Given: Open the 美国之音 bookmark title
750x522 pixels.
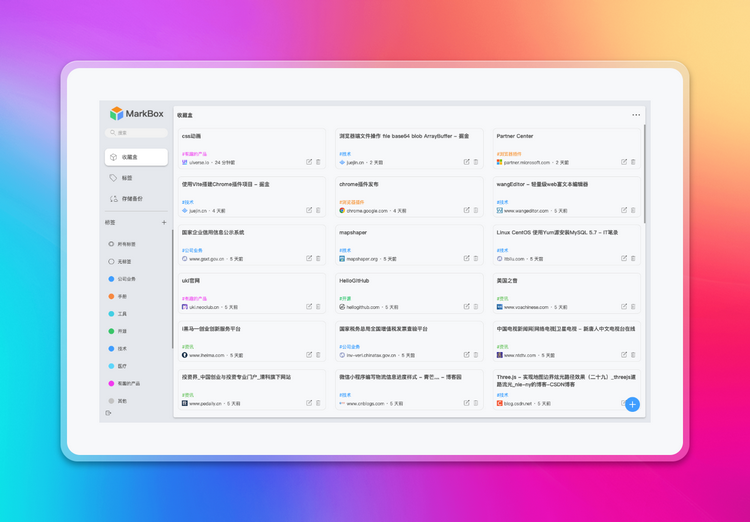Looking at the screenshot, I should coord(507,281).
